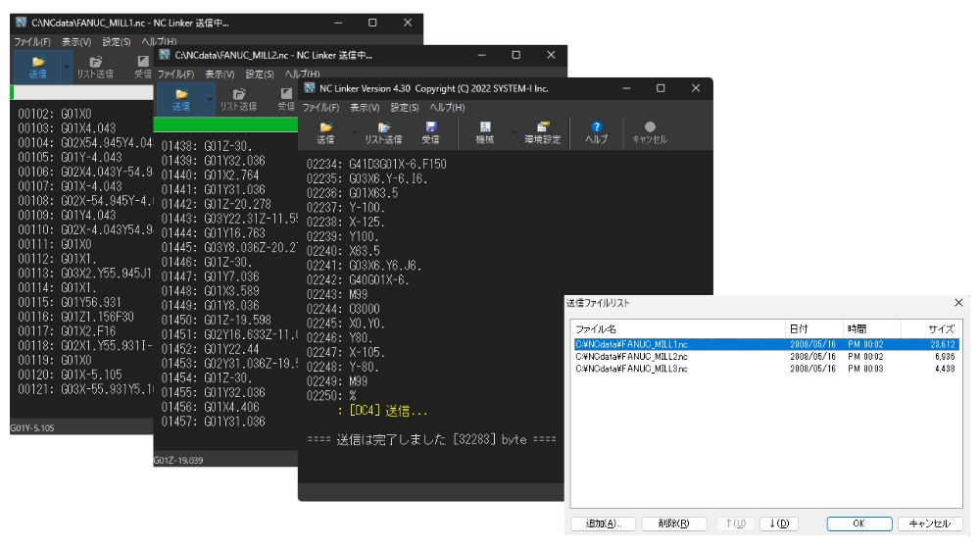Click キャンセル button in 送信ファイルリスト dialog
The width and height of the screenshot is (980, 549).
(930, 524)
